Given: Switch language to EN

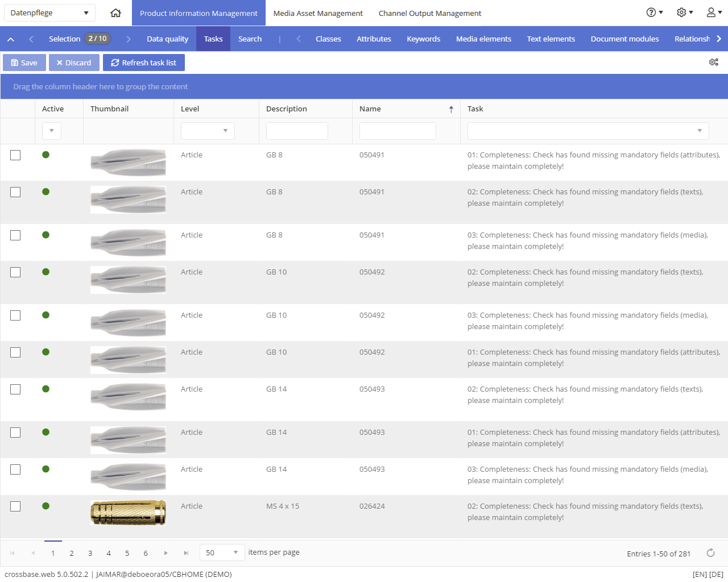Looking at the screenshot, I should (x=700, y=575).
